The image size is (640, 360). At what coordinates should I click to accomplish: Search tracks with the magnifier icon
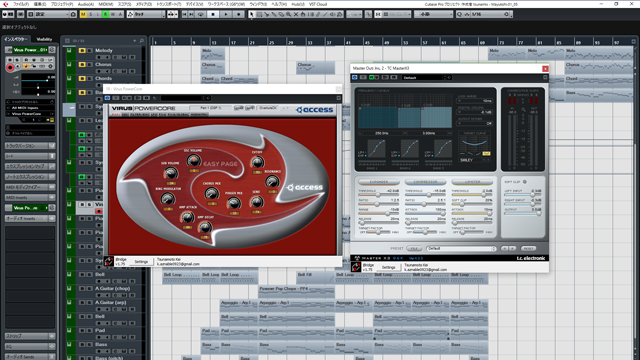(x=141, y=40)
